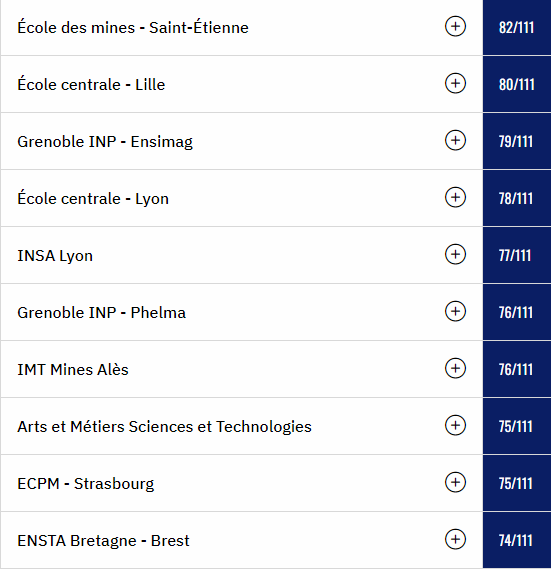The height and width of the screenshot is (569, 551).
Task: Expand the École centrale Lille plus icon
Action: (x=455, y=83)
